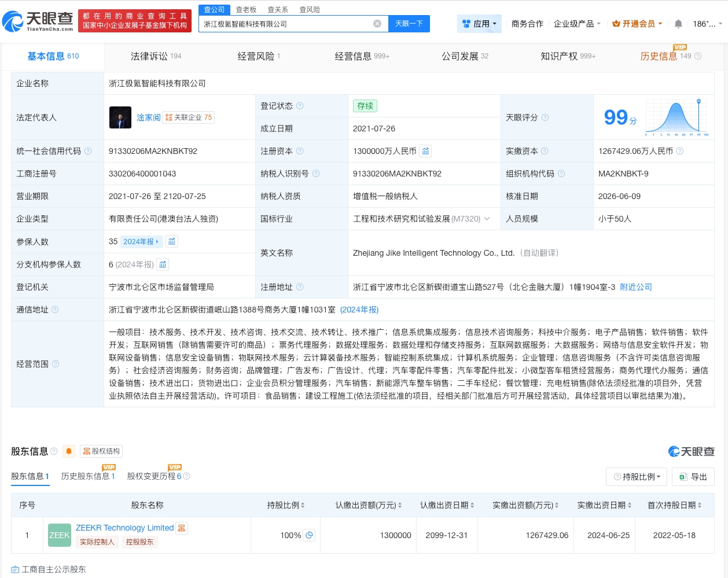Show help beside 股权变更历程 tab
The width and height of the screenshot is (728, 578).
pyautogui.click(x=186, y=476)
